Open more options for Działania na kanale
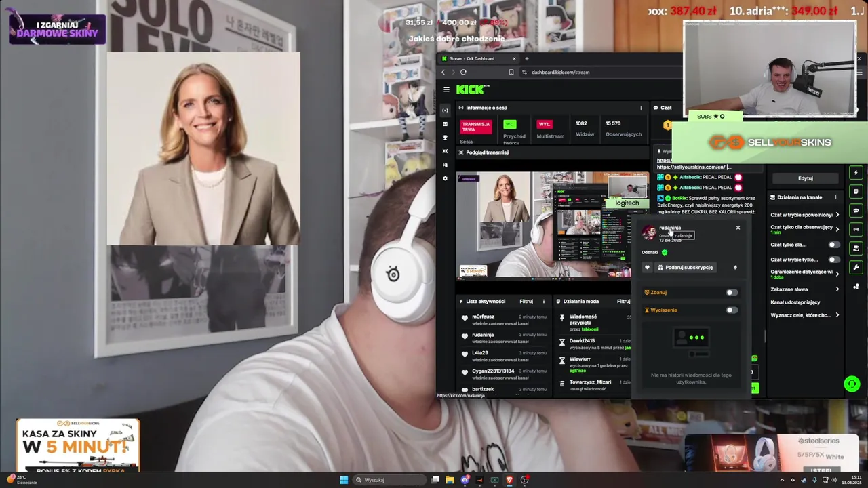The image size is (868, 488). pyautogui.click(x=835, y=197)
